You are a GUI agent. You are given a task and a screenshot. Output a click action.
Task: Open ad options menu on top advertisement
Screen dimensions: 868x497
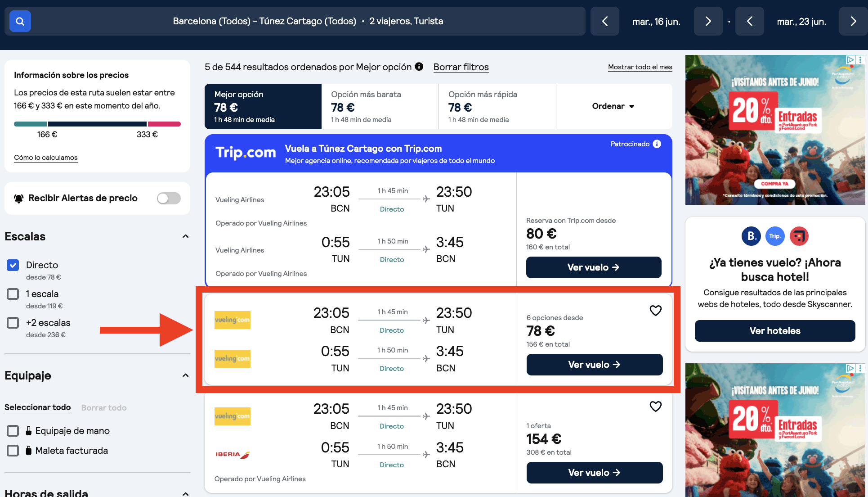click(860, 59)
